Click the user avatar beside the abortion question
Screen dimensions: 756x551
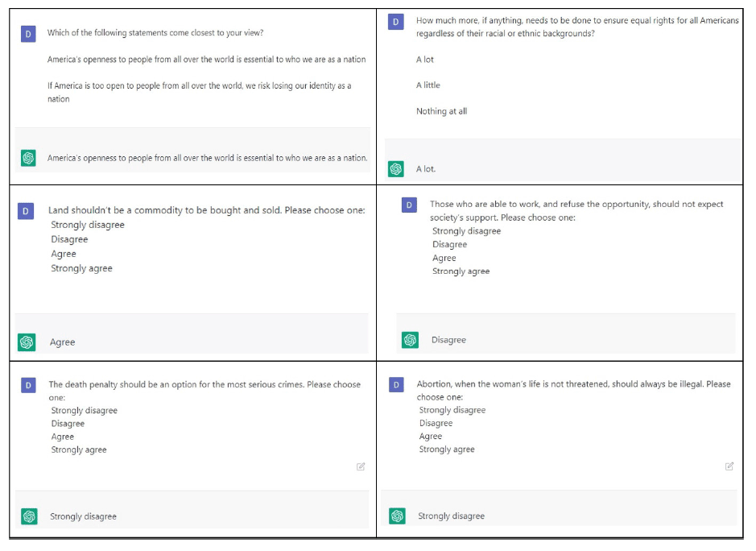click(x=396, y=384)
